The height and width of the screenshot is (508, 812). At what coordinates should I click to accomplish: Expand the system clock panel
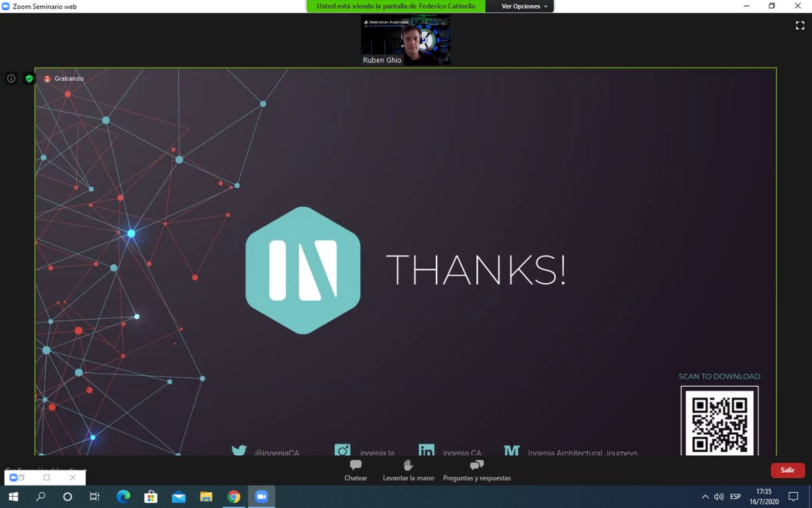[764, 496]
